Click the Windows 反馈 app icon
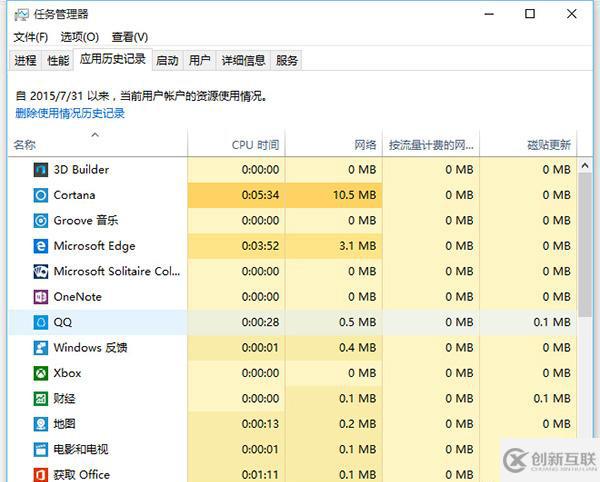The width and height of the screenshot is (600, 482). pos(41,348)
